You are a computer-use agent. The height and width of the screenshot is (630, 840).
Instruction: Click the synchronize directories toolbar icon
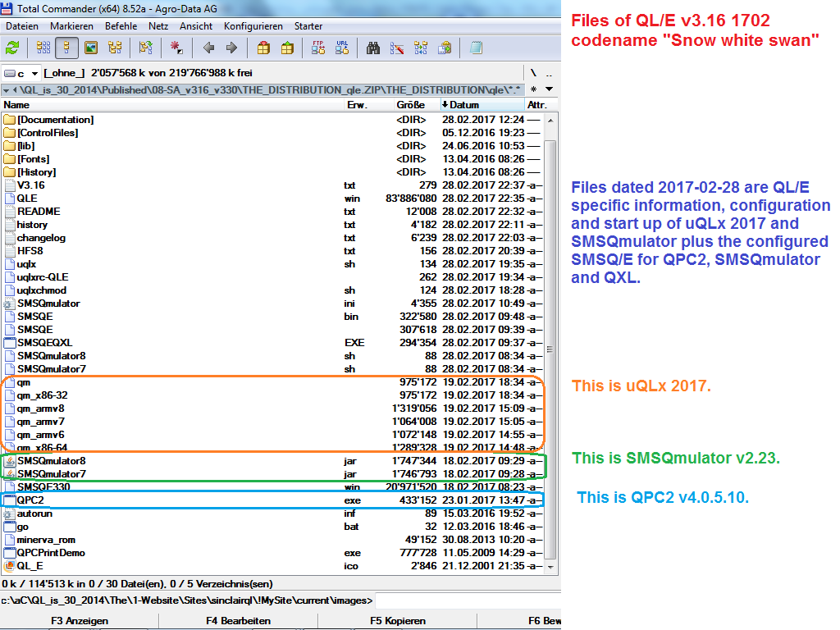click(x=421, y=48)
